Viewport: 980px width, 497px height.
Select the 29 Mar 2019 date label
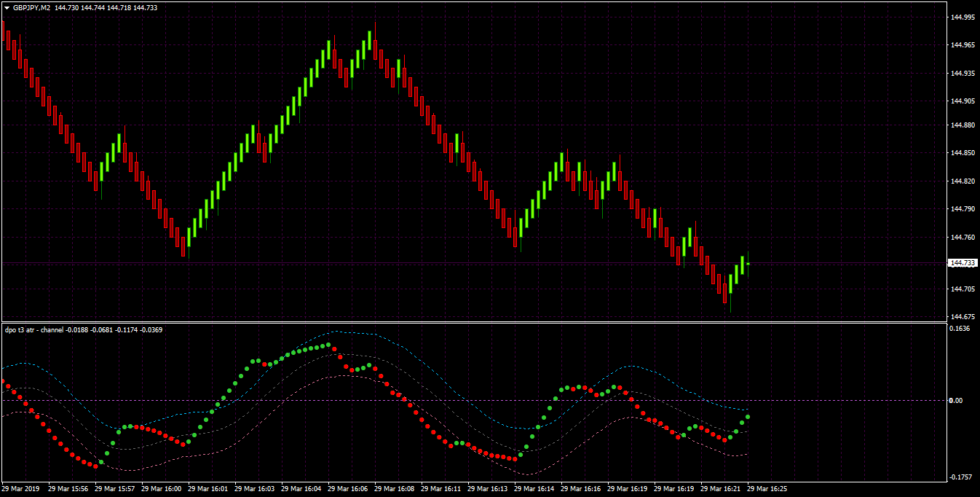pos(21,489)
